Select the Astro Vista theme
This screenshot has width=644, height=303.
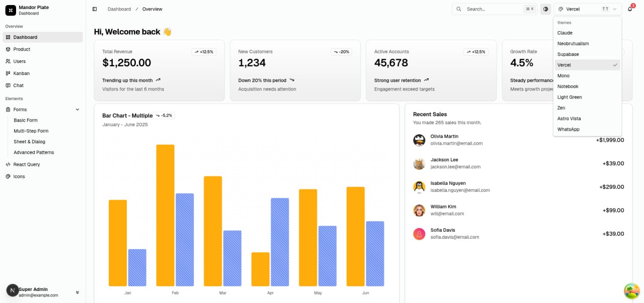coord(587,119)
